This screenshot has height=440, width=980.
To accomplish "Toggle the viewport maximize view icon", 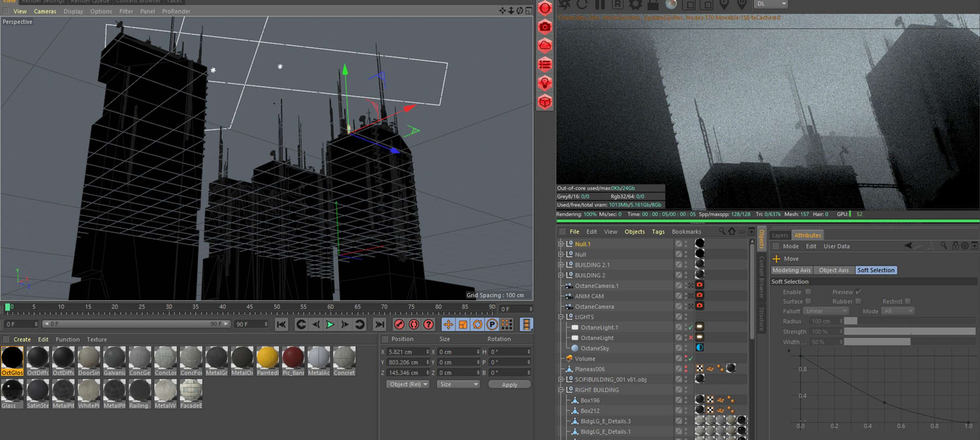I will pos(529,11).
